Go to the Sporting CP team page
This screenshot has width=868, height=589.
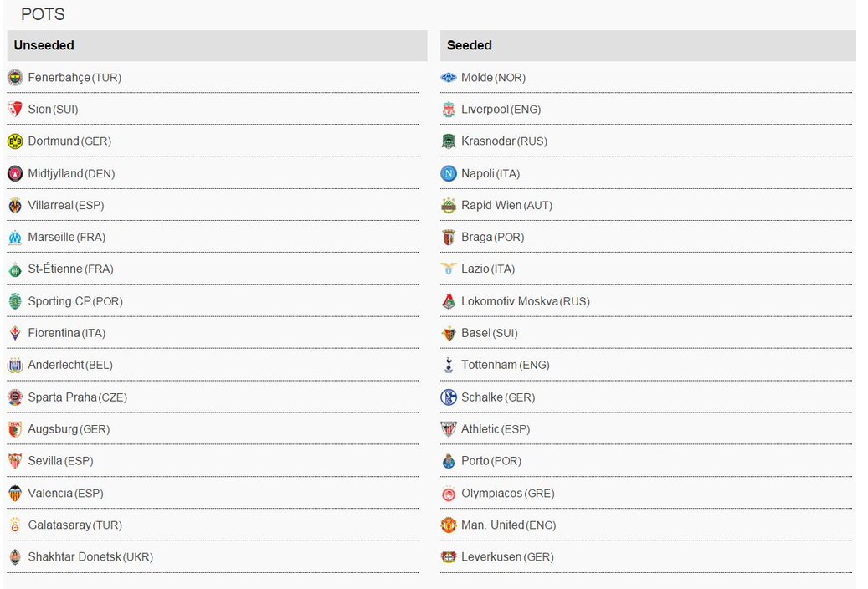[59, 301]
